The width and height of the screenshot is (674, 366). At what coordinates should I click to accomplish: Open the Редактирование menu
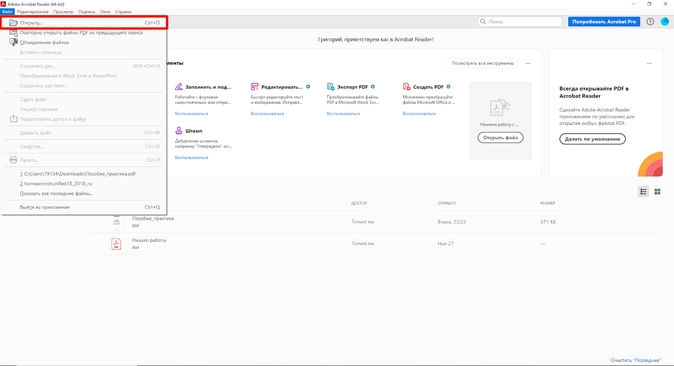(x=33, y=12)
